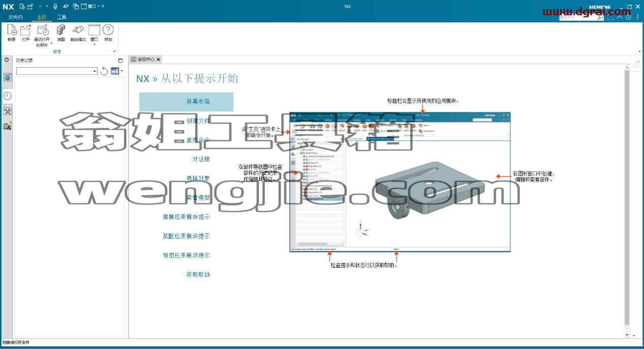The image size is (644, 349).
Task: Open the resource bar settings gear
Action: click(7, 60)
